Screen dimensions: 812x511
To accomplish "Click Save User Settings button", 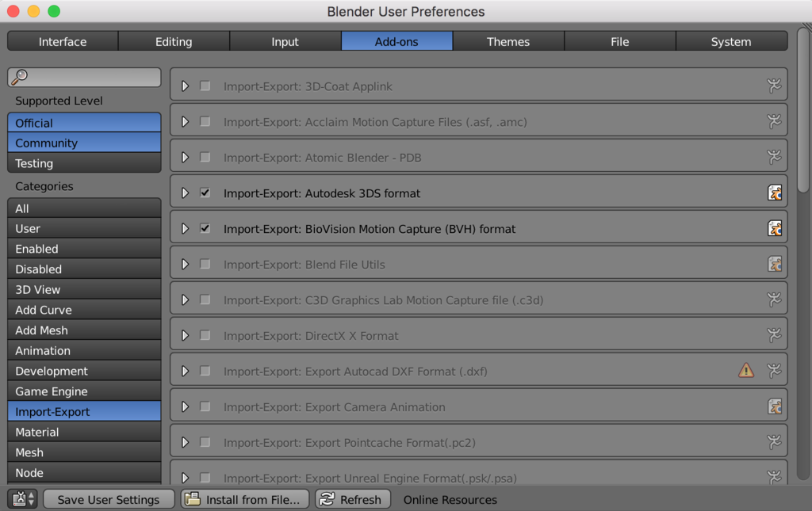I will pos(109,499).
